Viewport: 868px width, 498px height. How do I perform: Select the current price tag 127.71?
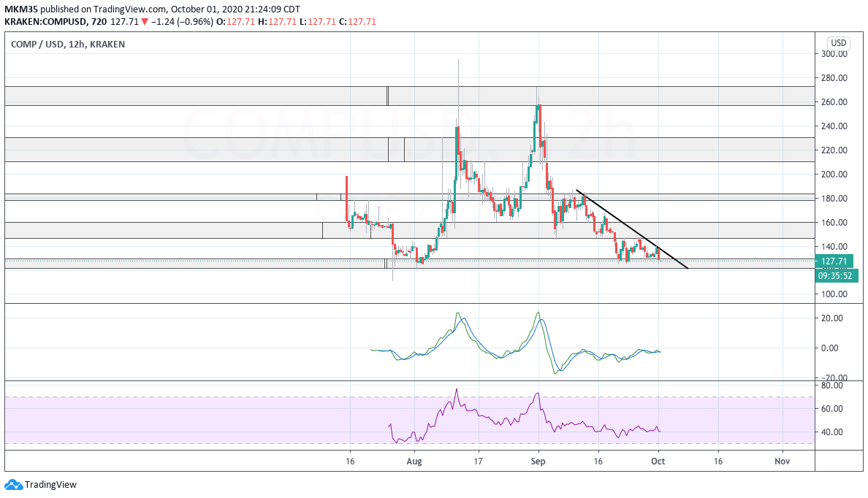pos(834,261)
